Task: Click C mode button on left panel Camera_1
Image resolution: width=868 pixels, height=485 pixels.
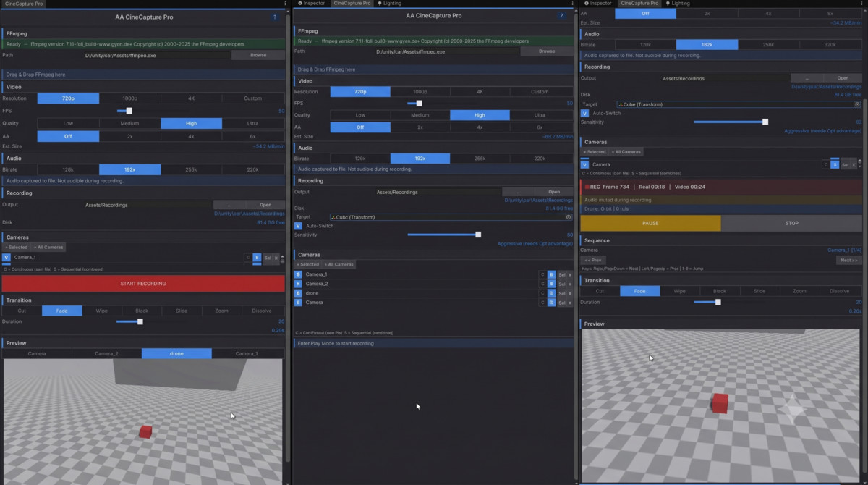Action: coord(248,257)
